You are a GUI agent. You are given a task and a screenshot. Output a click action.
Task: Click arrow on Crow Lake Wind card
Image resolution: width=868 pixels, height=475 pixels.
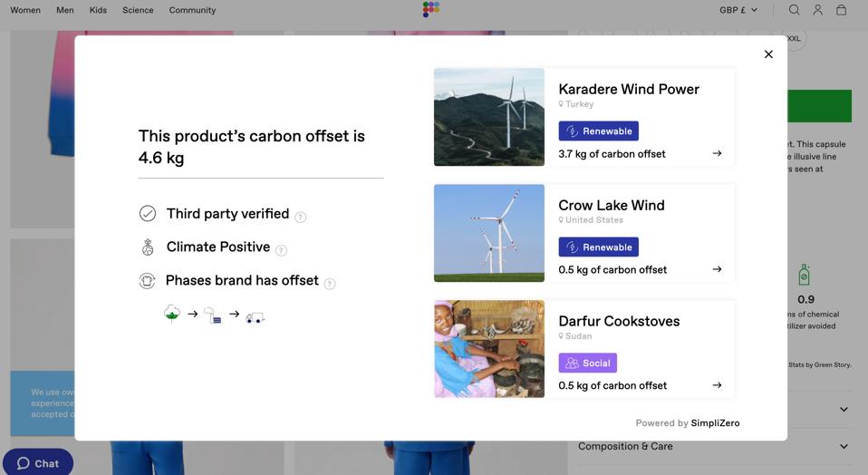click(717, 269)
